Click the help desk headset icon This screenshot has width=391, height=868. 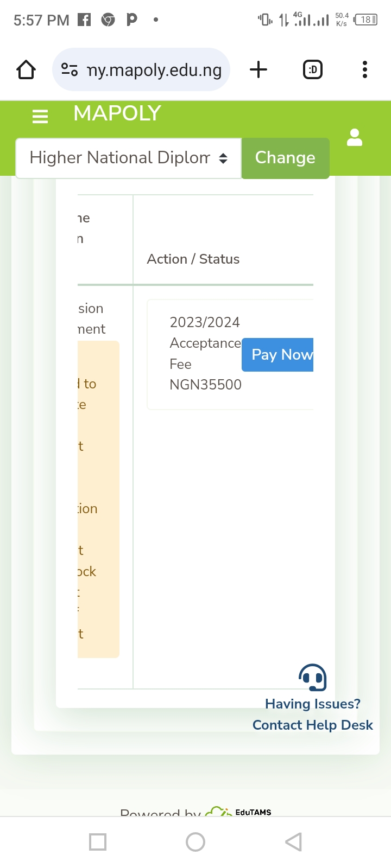(x=312, y=677)
